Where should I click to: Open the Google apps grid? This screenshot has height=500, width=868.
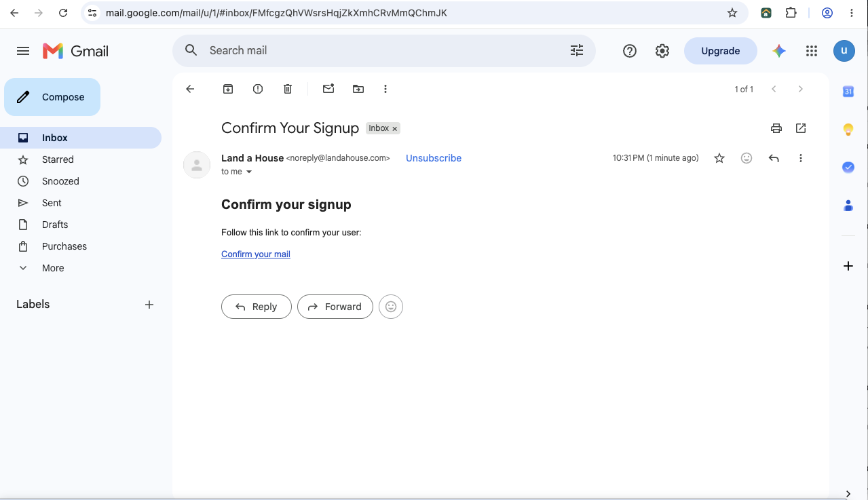coord(812,51)
